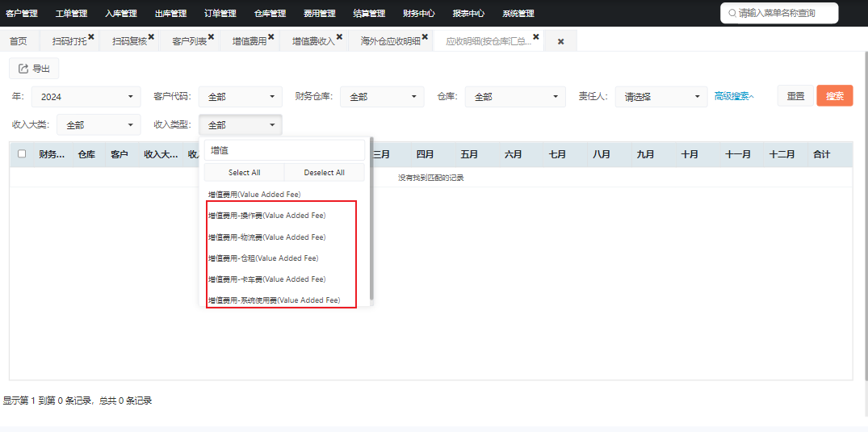Close the 增值费用 tab
Viewport: 868px width, 432px height.
pyautogui.click(x=271, y=37)
